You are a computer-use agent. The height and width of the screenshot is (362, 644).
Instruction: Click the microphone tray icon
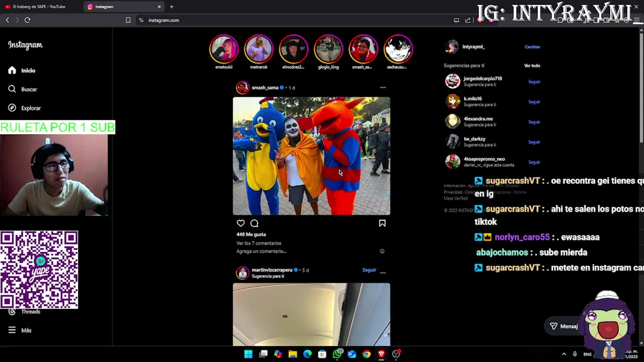575,354
